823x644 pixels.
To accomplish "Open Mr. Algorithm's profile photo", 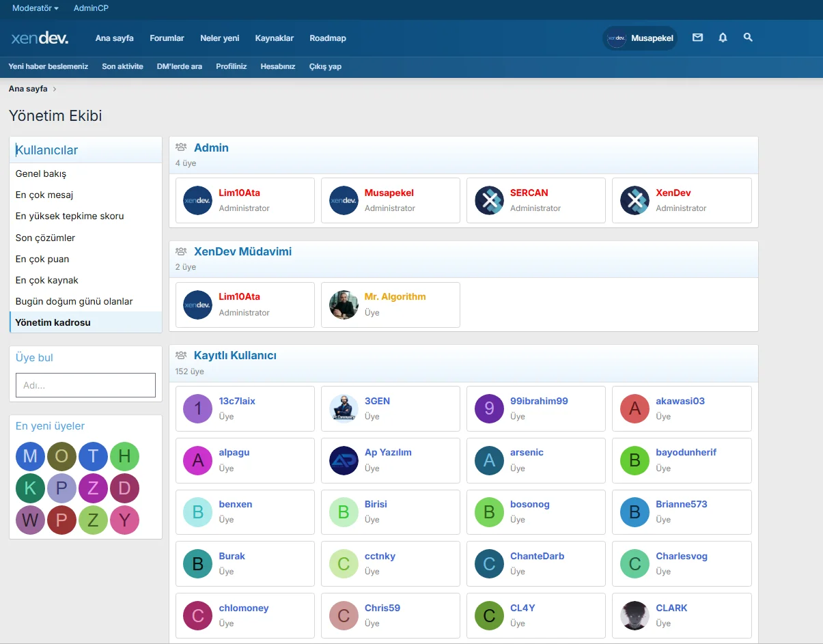I will [x=344, y=305].
